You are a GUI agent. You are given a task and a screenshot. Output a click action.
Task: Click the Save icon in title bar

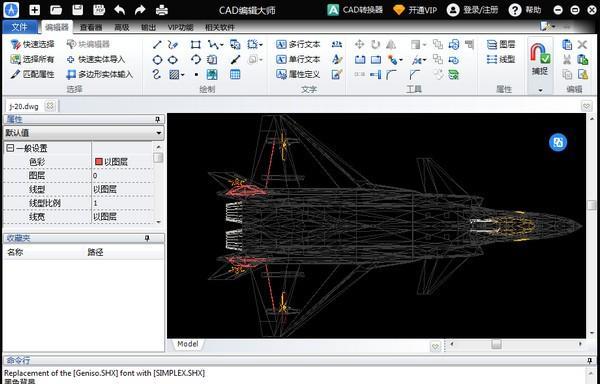coord(78,10)
